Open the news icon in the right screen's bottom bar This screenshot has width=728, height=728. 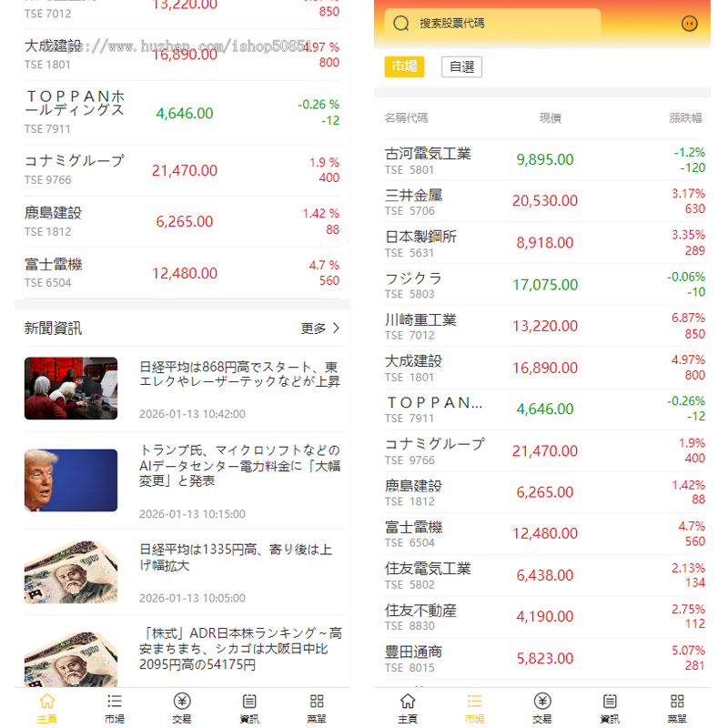(x=610, y=701)
